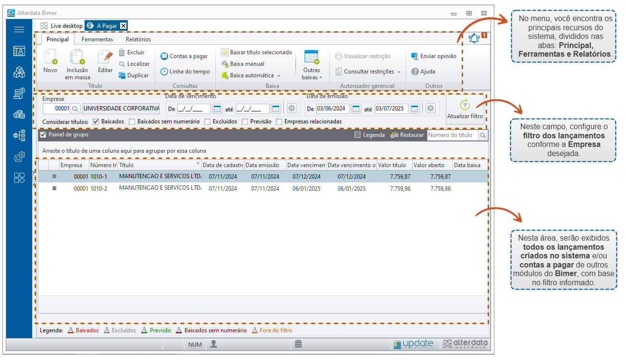Click the Excluir trash icon
Viewport: 626px width, 364px height.
click(122, 52)
